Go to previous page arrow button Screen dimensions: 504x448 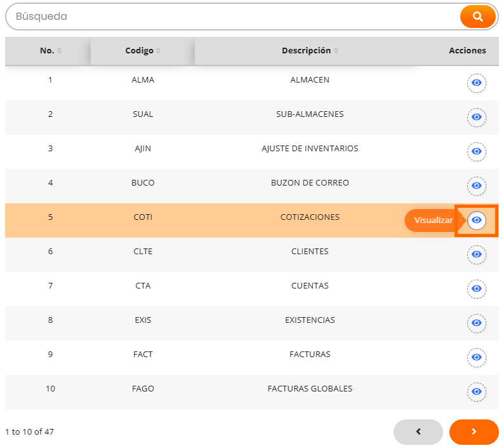pos(418,432)
